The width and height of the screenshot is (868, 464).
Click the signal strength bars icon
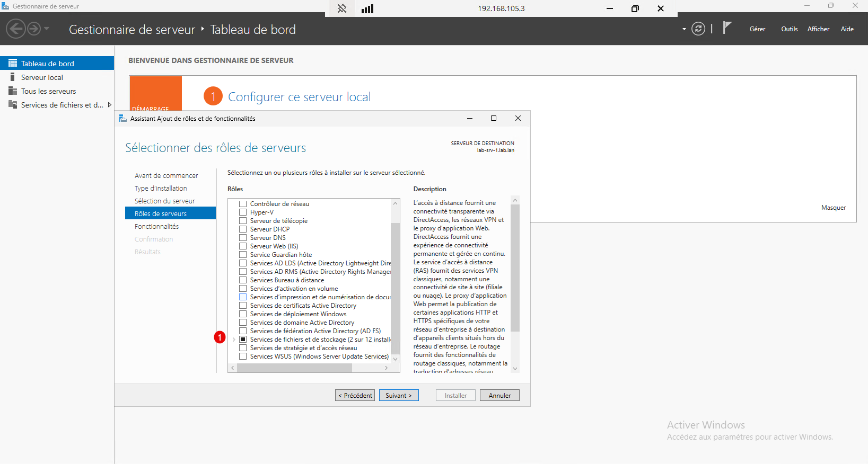pos(367,8)
